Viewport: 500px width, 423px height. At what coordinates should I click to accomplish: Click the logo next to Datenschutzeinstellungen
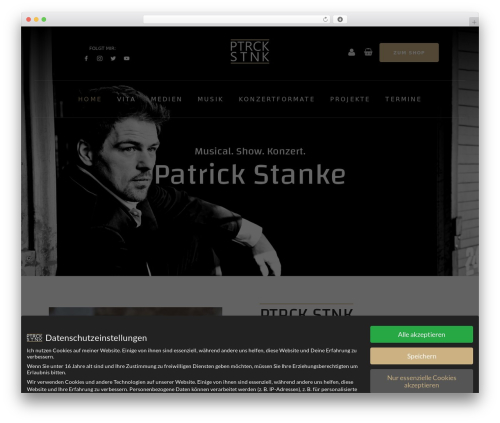click(34, 338)
